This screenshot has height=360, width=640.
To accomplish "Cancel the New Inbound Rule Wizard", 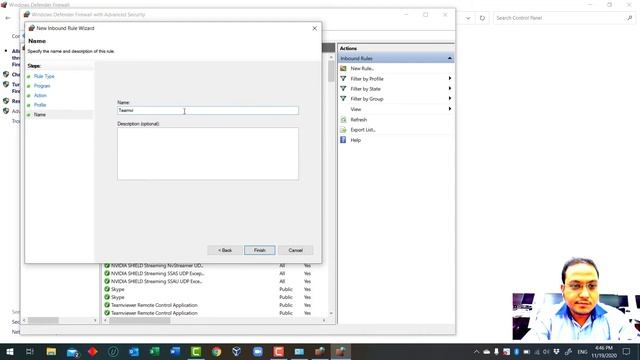I will 296,250.
